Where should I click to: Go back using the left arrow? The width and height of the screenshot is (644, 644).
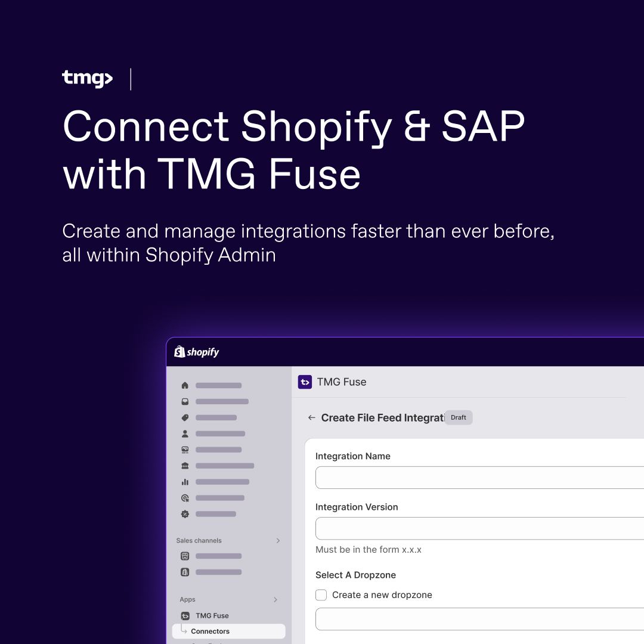coord(311,418)
